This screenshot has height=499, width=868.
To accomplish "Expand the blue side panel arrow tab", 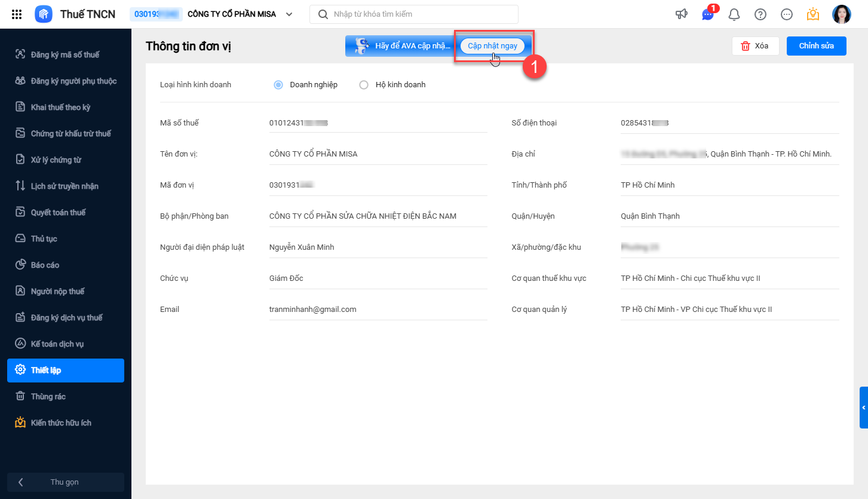I will coord(863,407).
